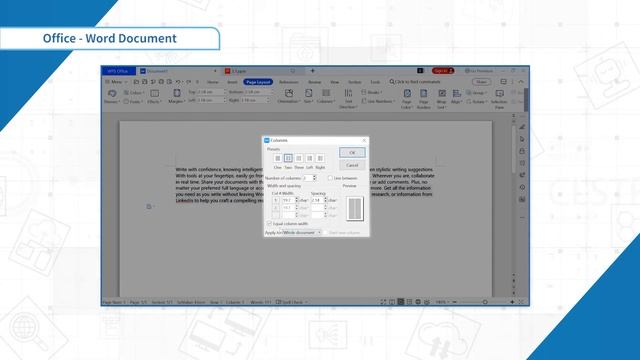Screen dimensions: 640x360
Task: Click the Words count in status bar
Action: point(261,302)
